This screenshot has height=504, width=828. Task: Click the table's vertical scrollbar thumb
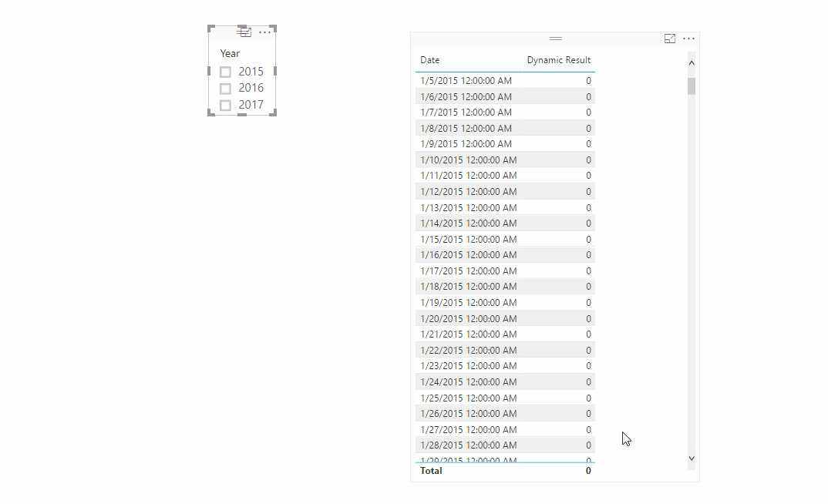point(692,86)
